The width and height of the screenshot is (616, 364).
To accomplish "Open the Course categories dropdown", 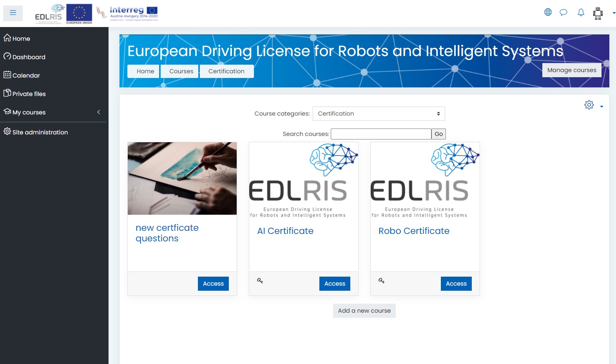I will pos(379,114).
